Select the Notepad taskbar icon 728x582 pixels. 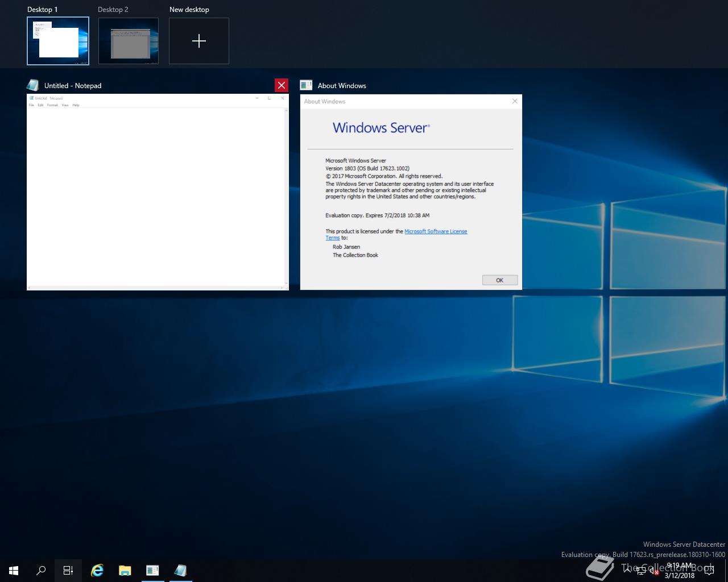coord(180,571)
